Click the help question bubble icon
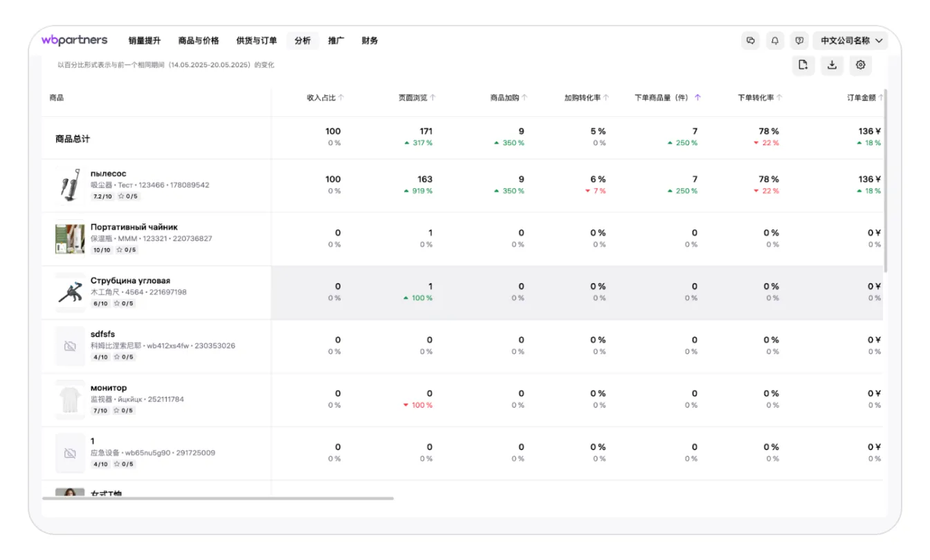Screen dimensions: 930x560 click(x=799, y=41)
